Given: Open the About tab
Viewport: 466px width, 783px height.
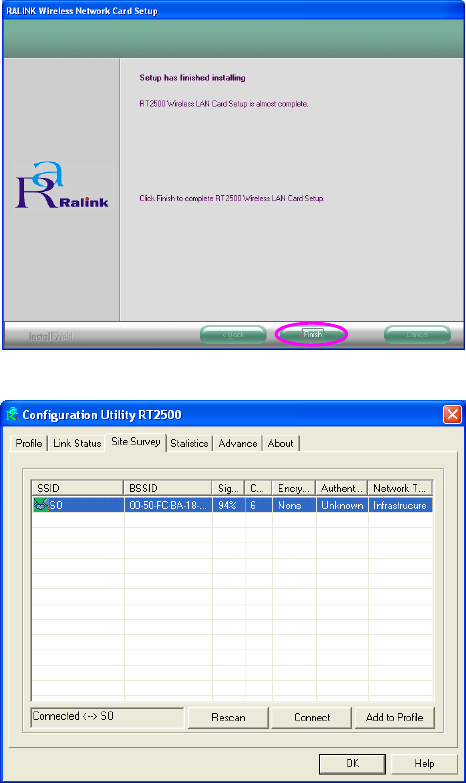Looking at the screenshot, I should pyautogui.click(x=281, y=443).
